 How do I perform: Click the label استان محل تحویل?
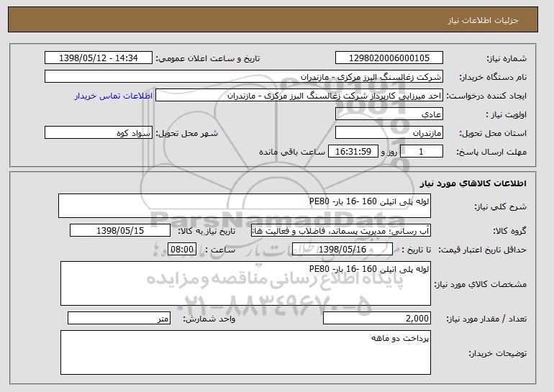(x=493, y=133)
